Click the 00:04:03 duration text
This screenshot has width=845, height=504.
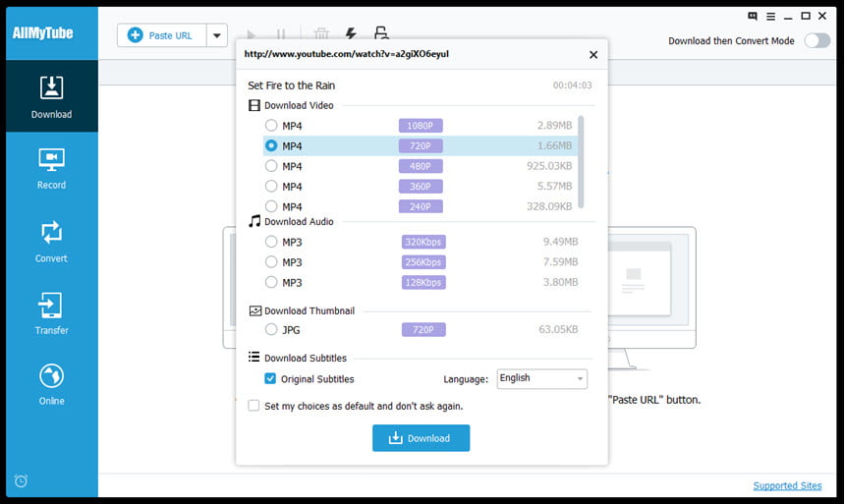(x=572, y=85)
